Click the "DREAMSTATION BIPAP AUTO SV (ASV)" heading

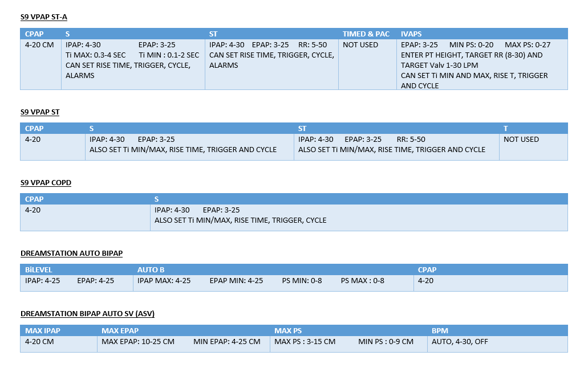click(87, 314)
